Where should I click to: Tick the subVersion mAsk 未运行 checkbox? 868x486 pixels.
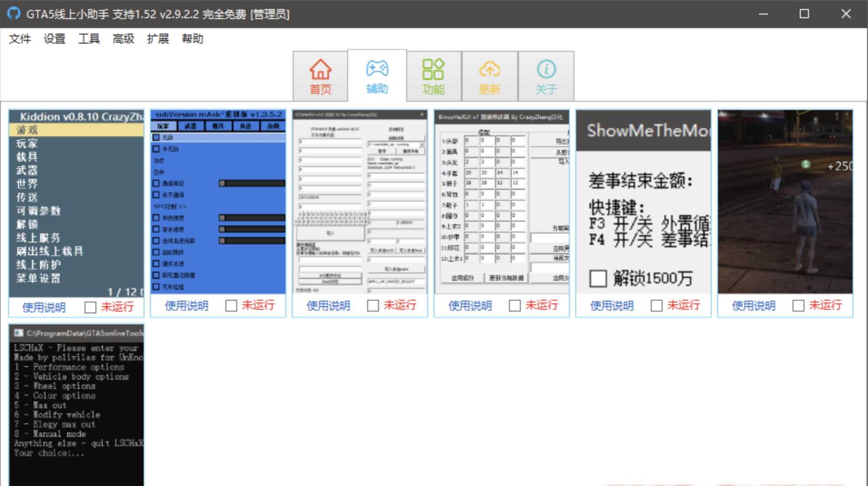tap(231, 306)
